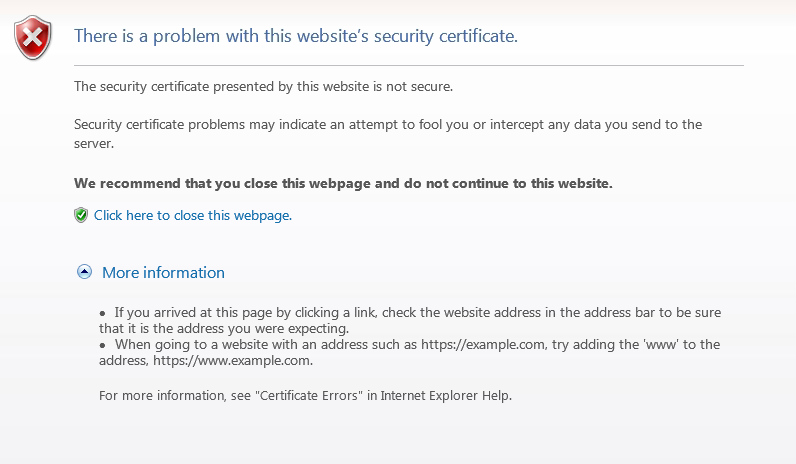Click the quoted 'www' in second bullet
The image size is (796, 464).
pos(661,345)
